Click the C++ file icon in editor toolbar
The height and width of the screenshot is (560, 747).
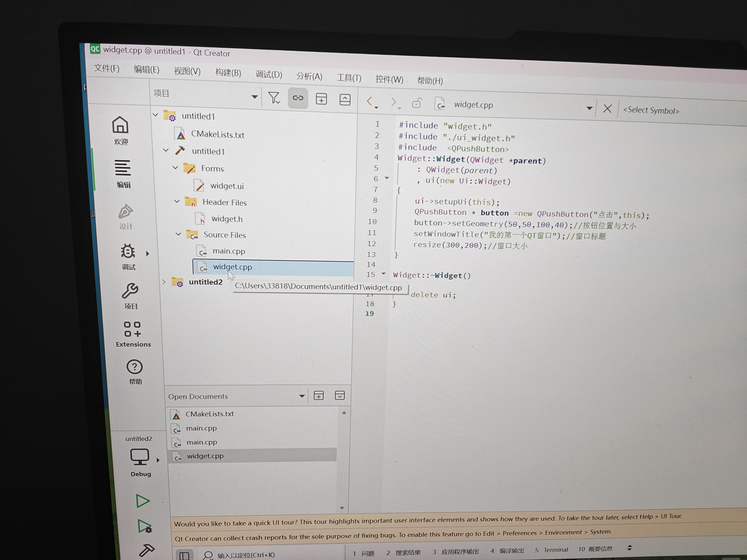click(440, 104)
